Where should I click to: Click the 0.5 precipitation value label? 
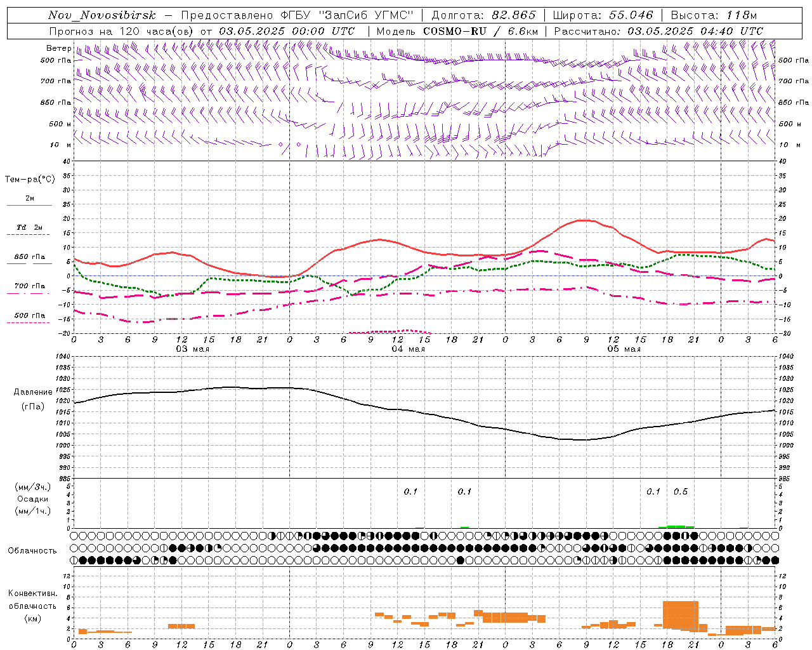click(x=681, y=491)
